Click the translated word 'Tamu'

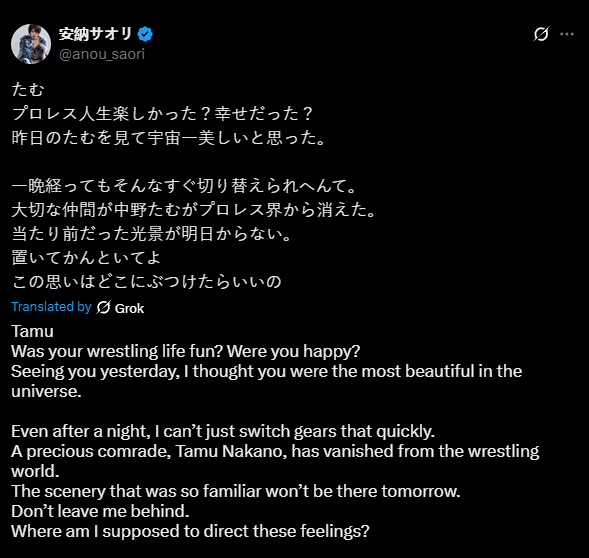(32, 331)
